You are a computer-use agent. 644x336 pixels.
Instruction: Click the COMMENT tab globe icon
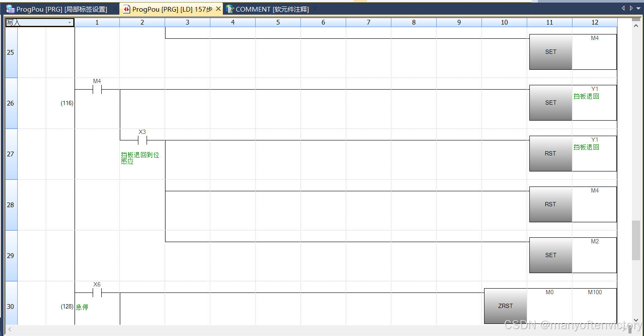click(x=230, y=9)
